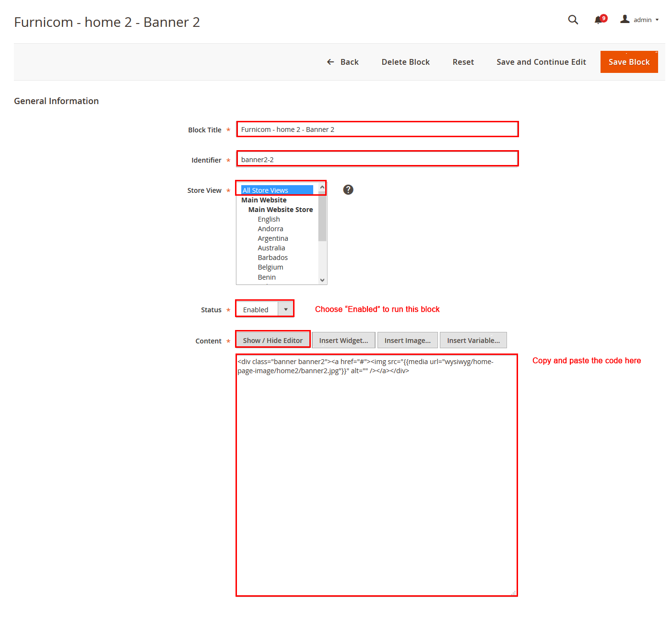Expand the admin account dropdown arrow
The image size is (672, 625).
click(657, 20)
